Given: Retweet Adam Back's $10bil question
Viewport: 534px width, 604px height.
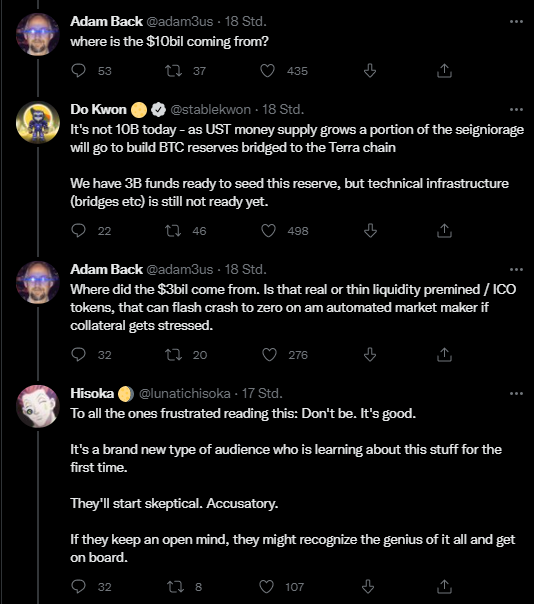Looking at the screenshot, I should pos(173,70).
